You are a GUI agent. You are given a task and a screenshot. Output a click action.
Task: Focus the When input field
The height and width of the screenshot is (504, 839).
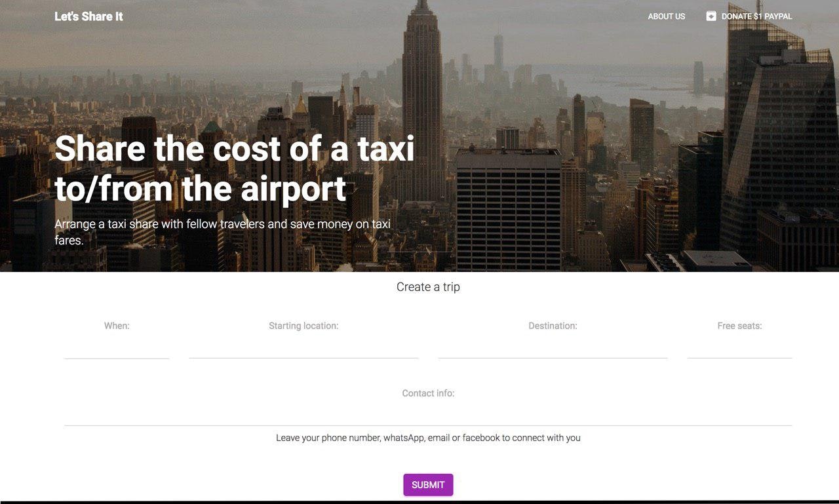click(x=117, y=348)
